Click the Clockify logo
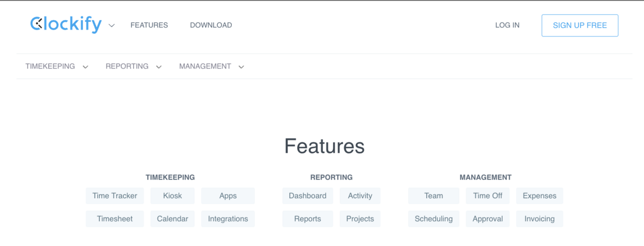 tap(65, 25)
